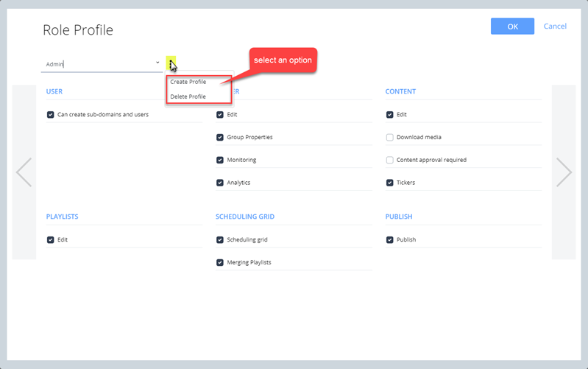Click the highlighted profile options menu icon
588x369 pixels.
click(x=171, y=63)
